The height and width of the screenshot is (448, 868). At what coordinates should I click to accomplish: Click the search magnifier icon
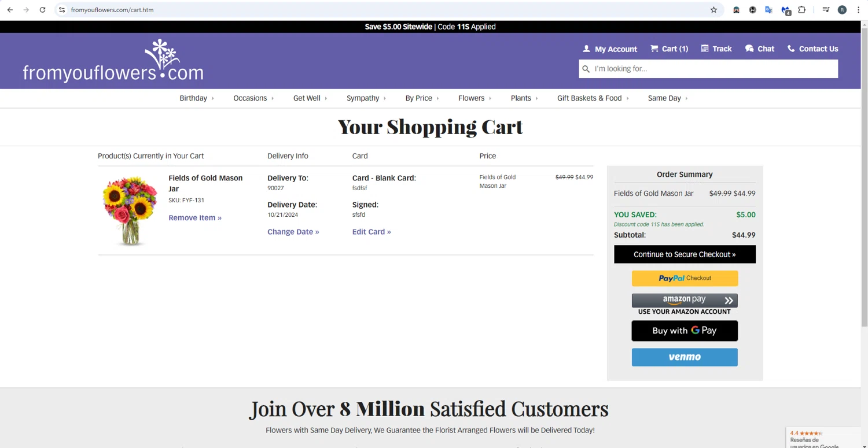(586, 69)
